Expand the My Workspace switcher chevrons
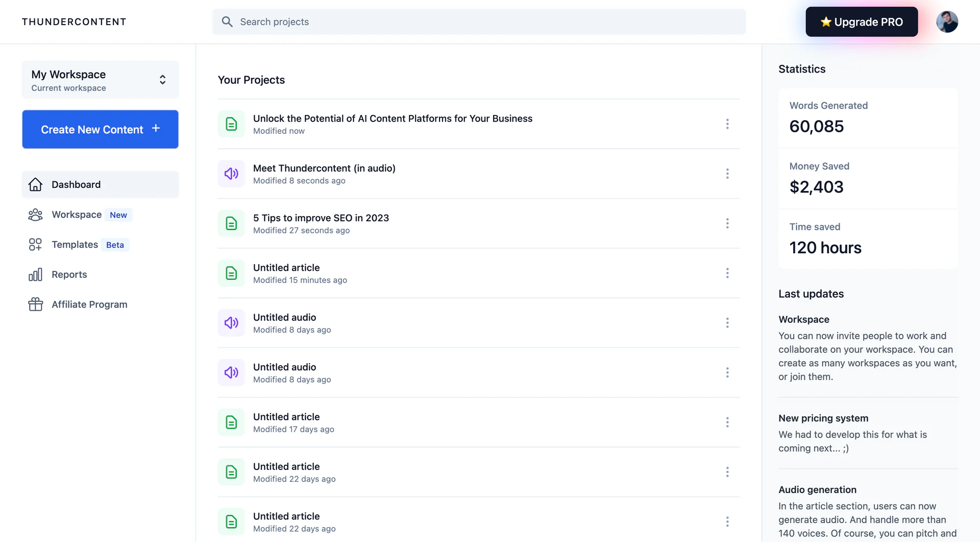Viewport: 980px width, 542px height. tap(162, 80)
